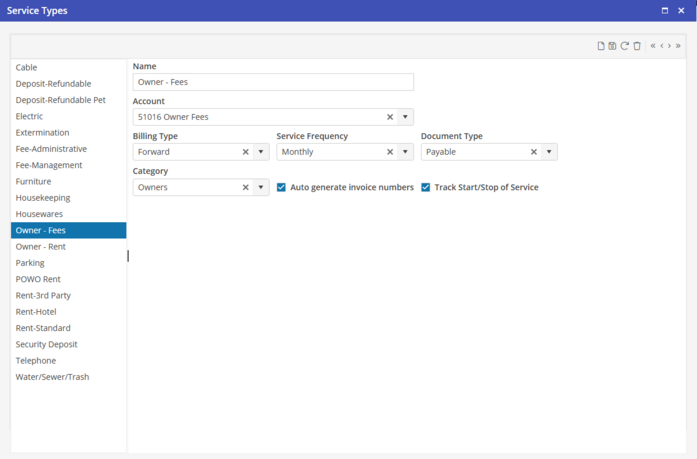Choose Security Deposit from the list

tap(47, 344)
